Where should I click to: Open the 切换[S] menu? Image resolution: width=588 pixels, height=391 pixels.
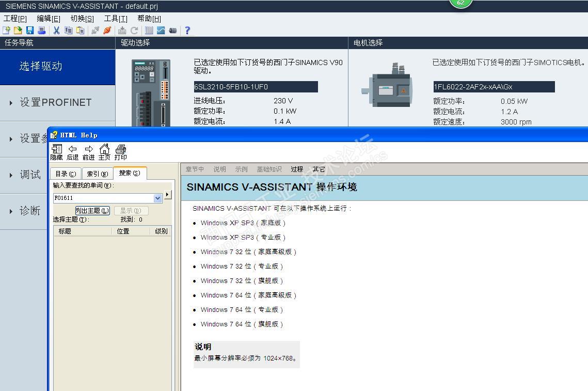(x=82, y=19)
